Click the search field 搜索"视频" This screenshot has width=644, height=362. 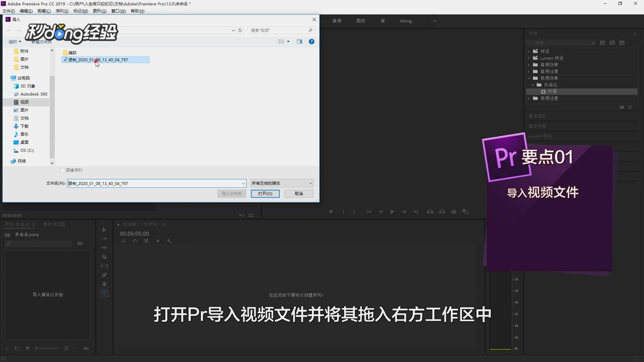(x=281, y=30)
